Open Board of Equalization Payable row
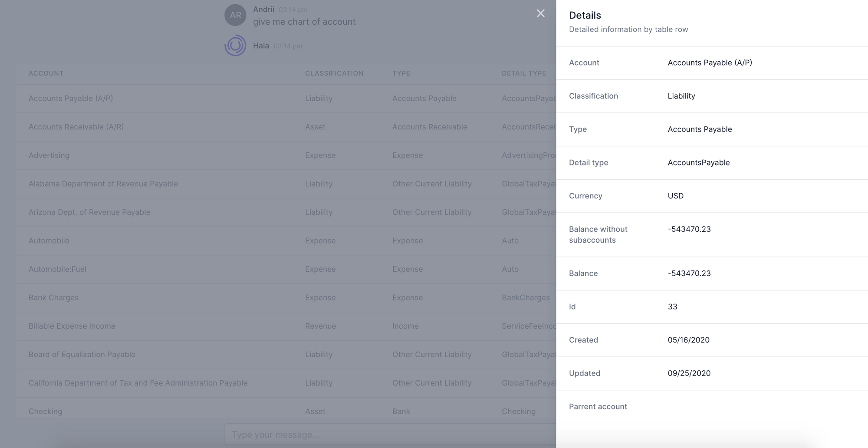 [286, 355]
